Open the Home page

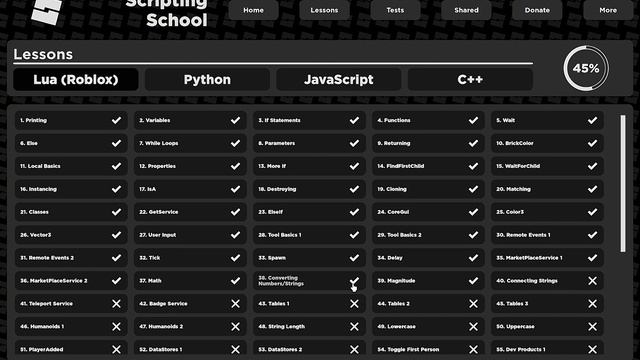pyautogui.click(x=253, y=10)
